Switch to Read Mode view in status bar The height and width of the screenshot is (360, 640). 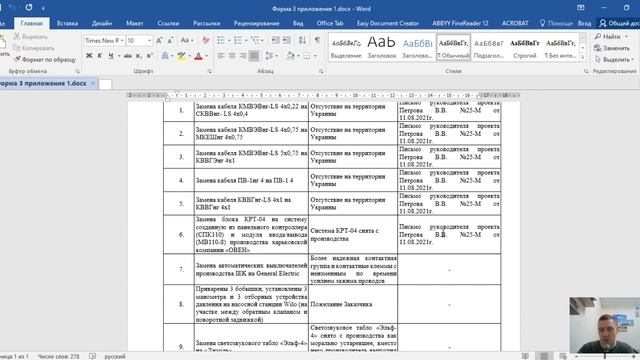[x=525, y=356]
